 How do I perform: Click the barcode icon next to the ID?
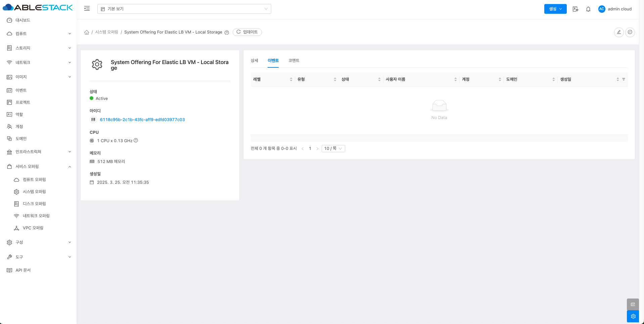(x=93, y=120)
